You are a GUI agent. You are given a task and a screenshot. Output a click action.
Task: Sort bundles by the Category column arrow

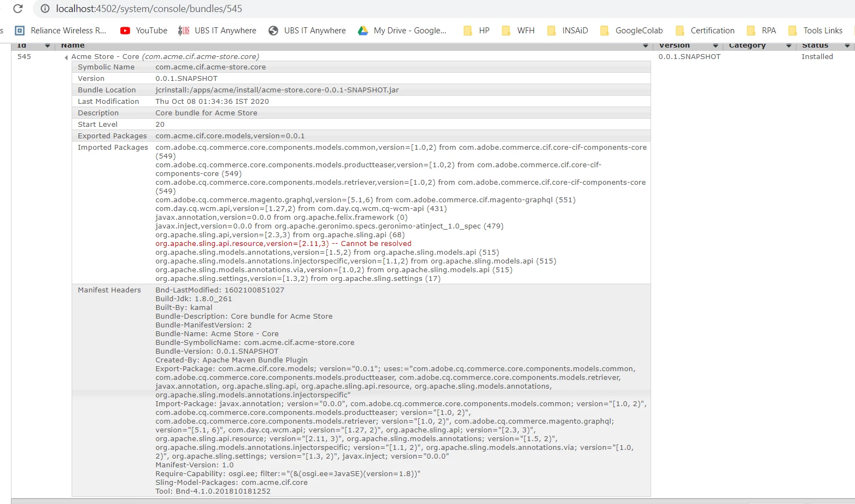(789, 45)
